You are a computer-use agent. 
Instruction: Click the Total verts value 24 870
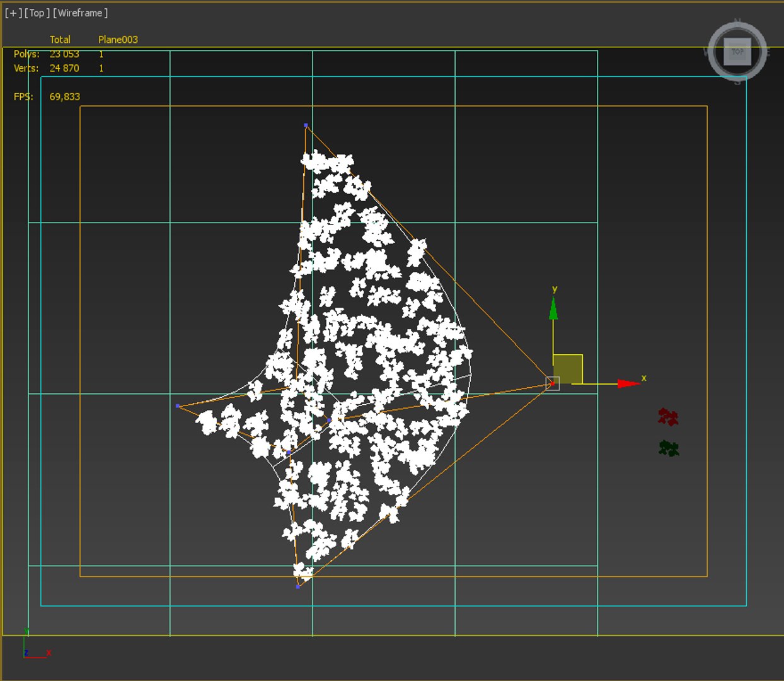pos(64,68)
